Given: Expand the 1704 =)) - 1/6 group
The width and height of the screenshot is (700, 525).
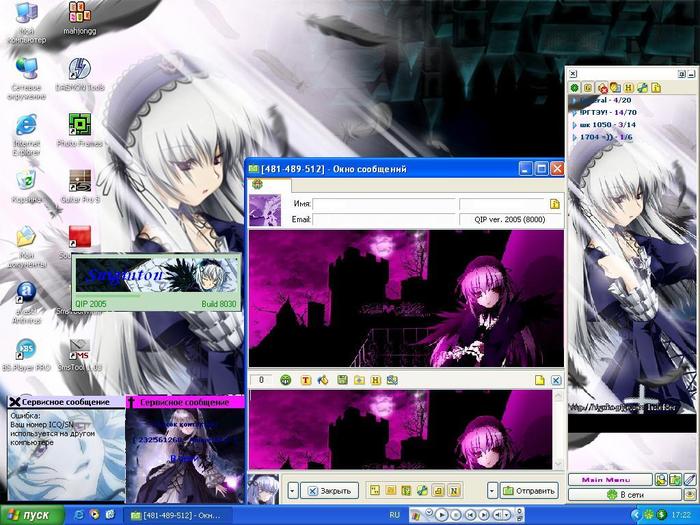Looking at the screenshot, I should tap(602, 137).
